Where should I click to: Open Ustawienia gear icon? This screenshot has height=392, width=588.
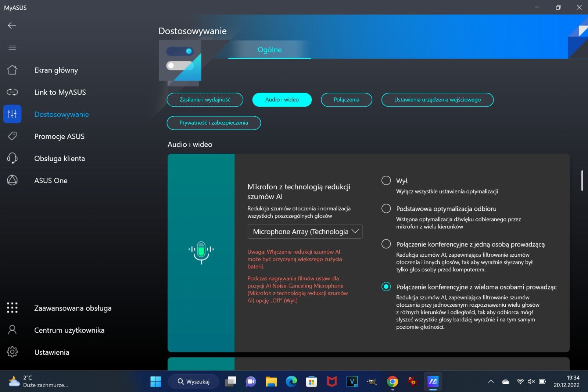click(x=12, y=352)
